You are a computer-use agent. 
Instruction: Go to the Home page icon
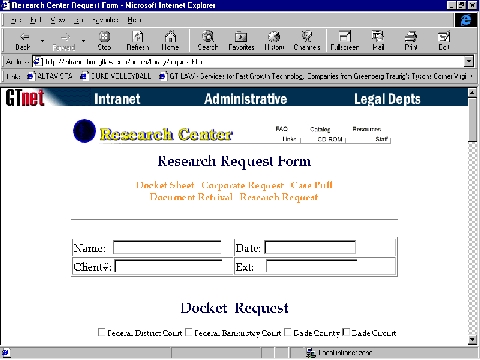(170, 41)
